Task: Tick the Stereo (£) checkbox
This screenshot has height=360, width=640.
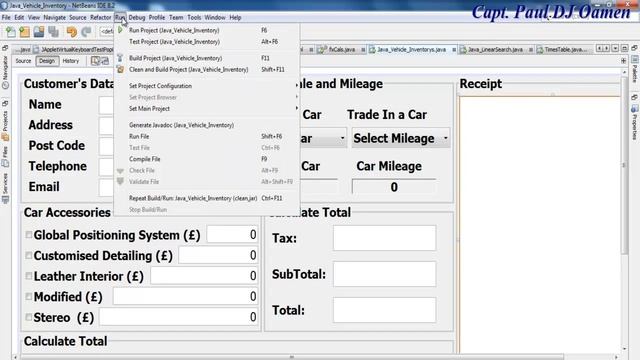Action: (x=29, y=317)
